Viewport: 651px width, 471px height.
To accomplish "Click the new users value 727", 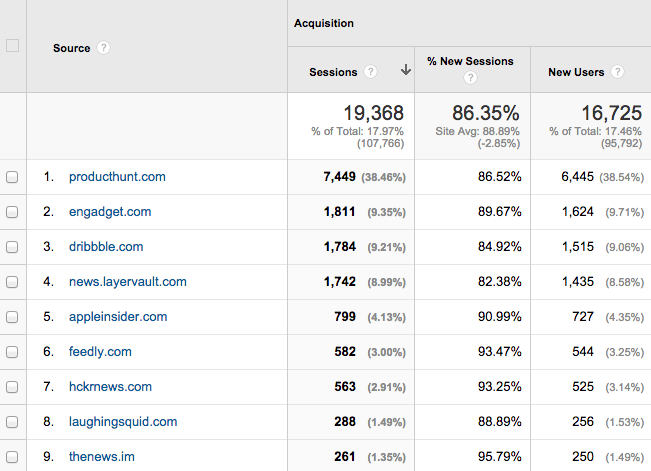I will click(583, 316).
